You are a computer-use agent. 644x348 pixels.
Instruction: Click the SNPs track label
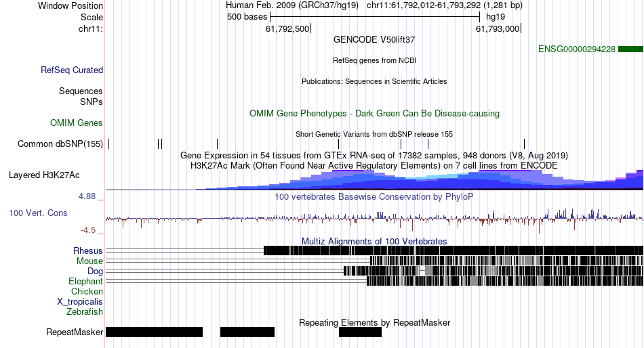coord(92,102)
